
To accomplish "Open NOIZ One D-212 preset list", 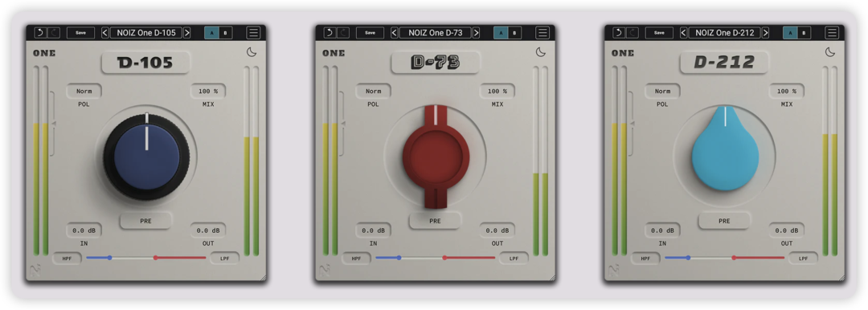I will [725, 33].
